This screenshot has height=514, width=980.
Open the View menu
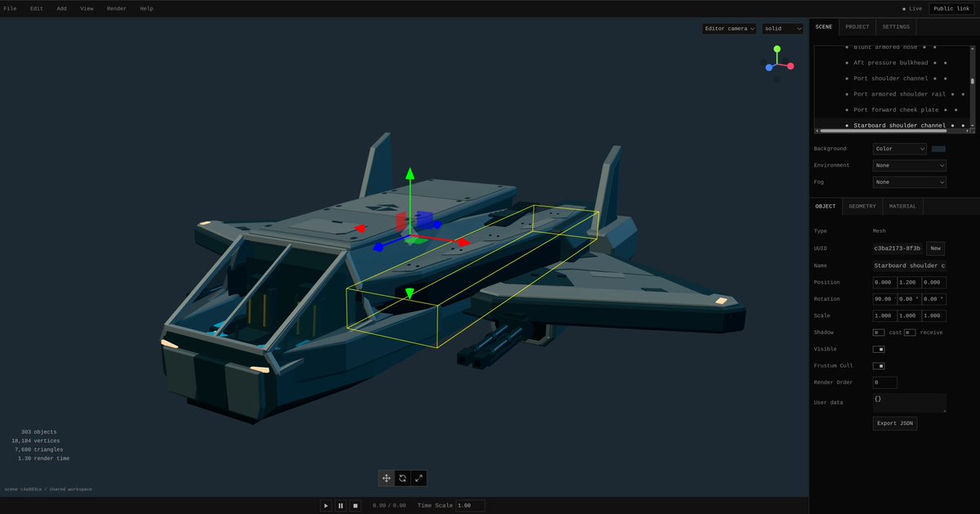[87, 9]
